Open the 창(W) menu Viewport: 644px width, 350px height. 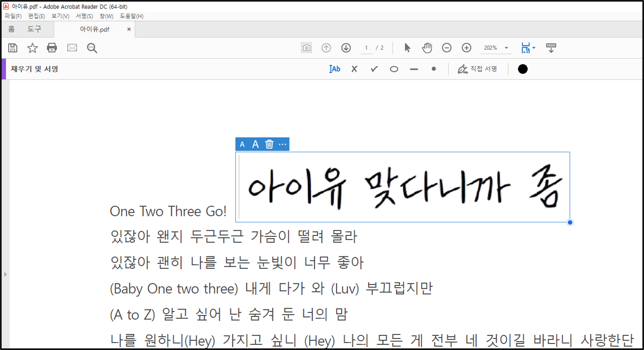tap(107, 16)
